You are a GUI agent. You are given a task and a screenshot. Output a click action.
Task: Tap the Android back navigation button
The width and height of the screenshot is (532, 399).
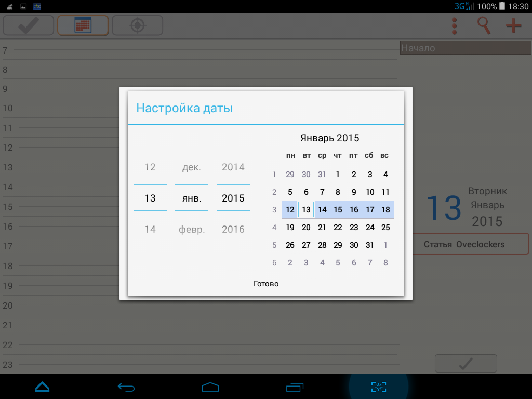(126, 387)
